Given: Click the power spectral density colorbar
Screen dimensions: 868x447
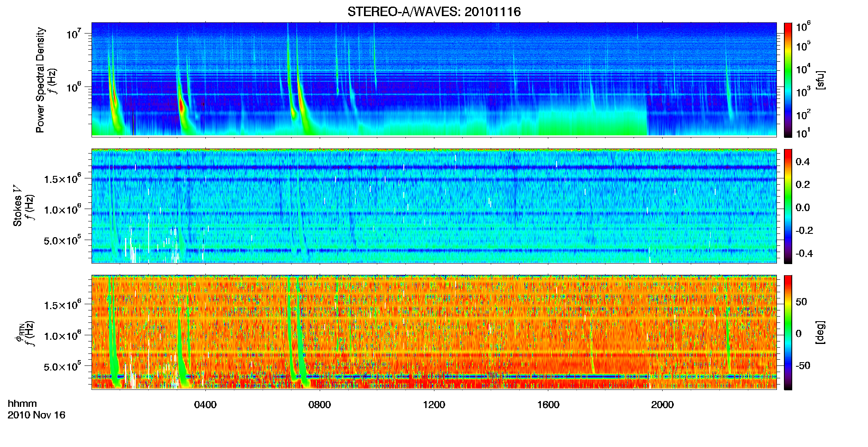Looking at the screenshot, I should (788, 80).
